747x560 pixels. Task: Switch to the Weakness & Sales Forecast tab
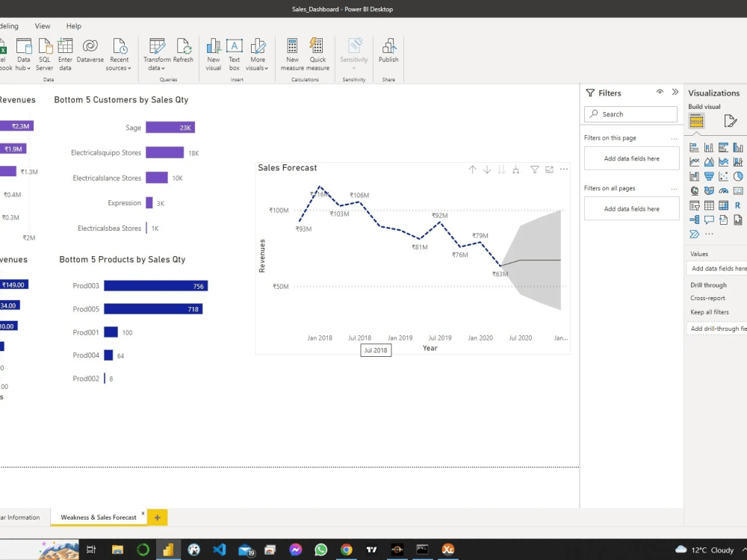pyautogui.click(x=99, y=517)
